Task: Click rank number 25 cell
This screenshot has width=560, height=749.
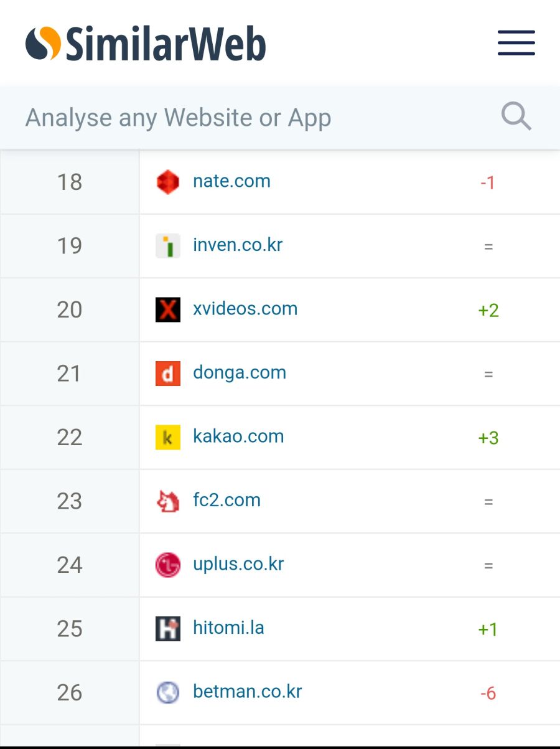Action: [x=70, y=629]
